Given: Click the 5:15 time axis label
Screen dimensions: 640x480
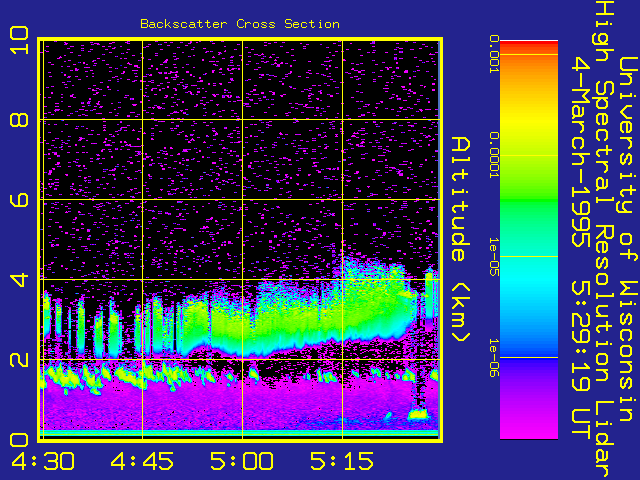Looking at the screenshot, I should pos(342,461).
